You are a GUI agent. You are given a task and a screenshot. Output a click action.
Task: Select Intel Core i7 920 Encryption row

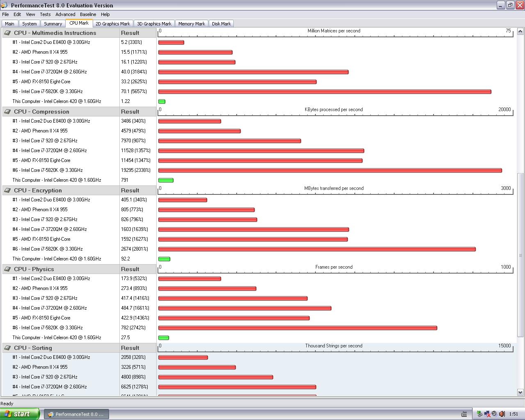pos(45,219)
